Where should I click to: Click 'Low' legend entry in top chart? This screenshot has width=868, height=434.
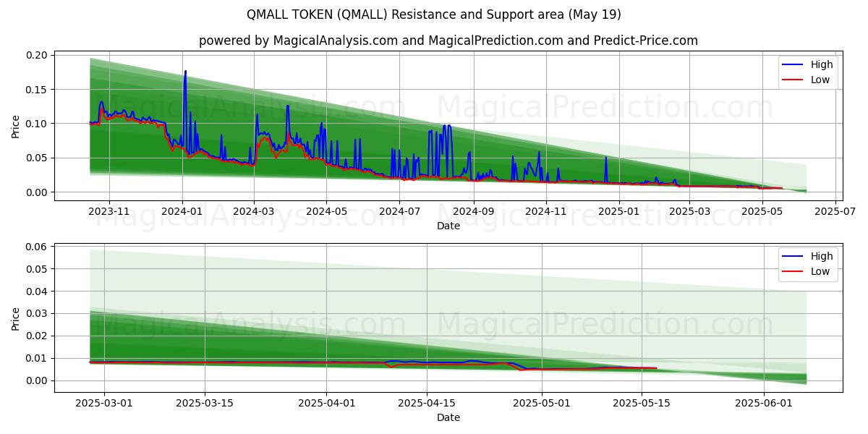[820, 80]
